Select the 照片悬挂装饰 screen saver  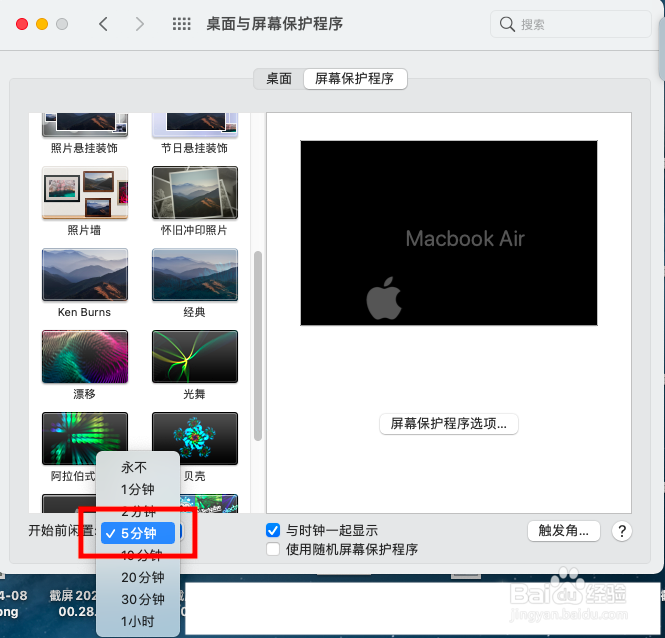point(85,125)
